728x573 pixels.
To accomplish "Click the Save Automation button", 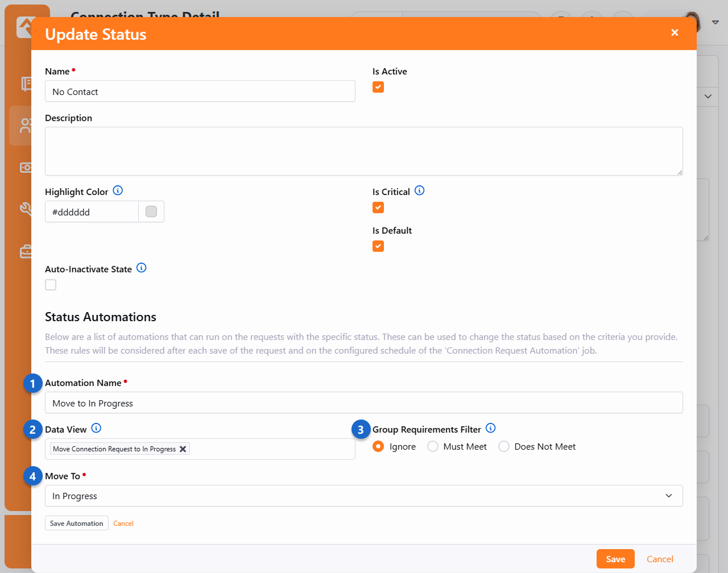I will coord(77,524).
